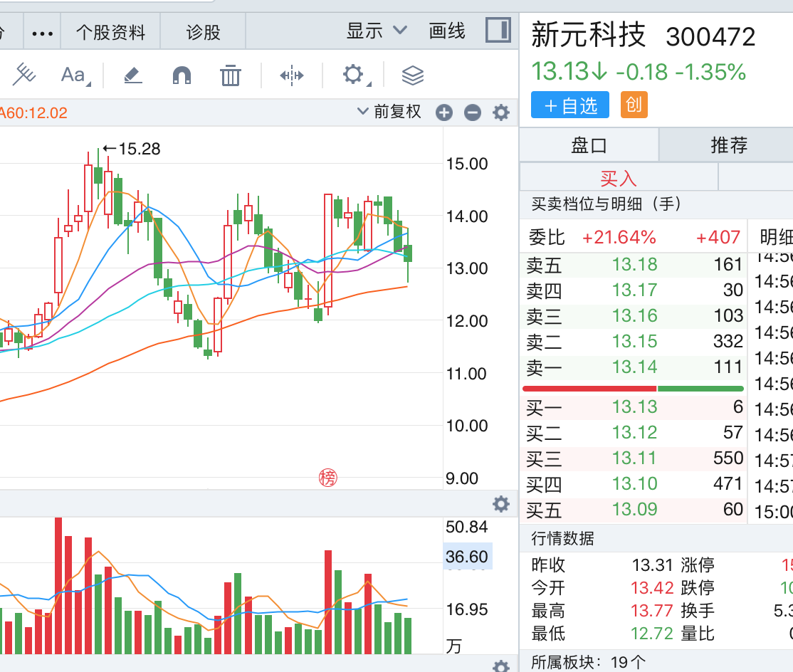Toggle the magnet snap tool
Image resolution: width=793 pixels, height=672 pixels.
point(182,75)
